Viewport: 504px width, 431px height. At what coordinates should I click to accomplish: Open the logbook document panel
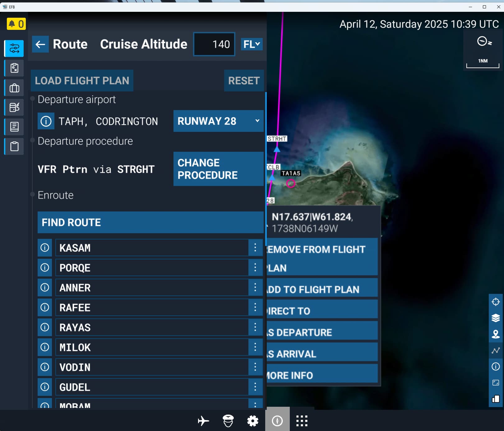click(13, 127)
